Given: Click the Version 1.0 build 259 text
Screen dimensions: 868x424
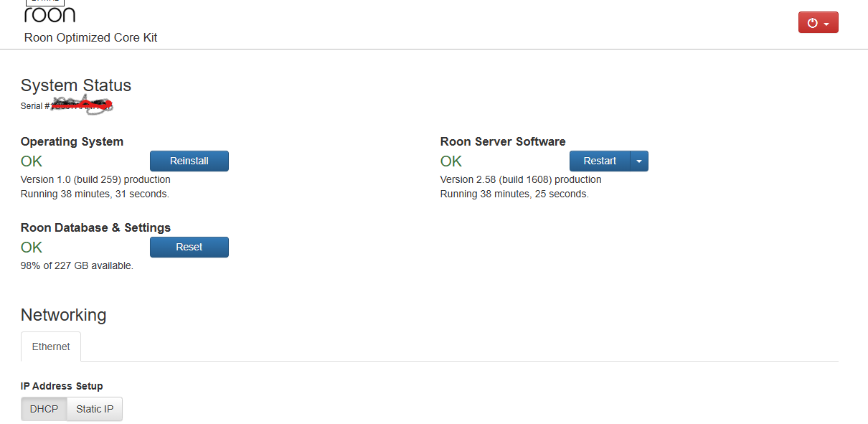Looking at the screenshot, I should point(95,179).
